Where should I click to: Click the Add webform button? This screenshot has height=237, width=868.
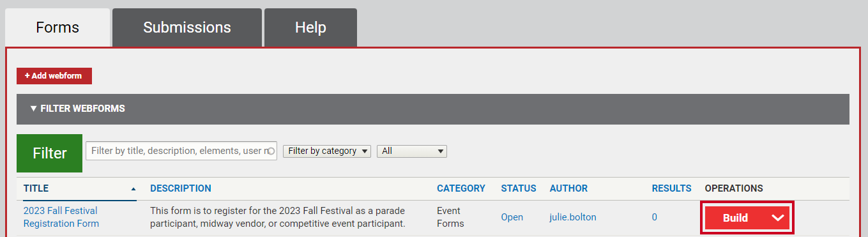coord(54,75)
